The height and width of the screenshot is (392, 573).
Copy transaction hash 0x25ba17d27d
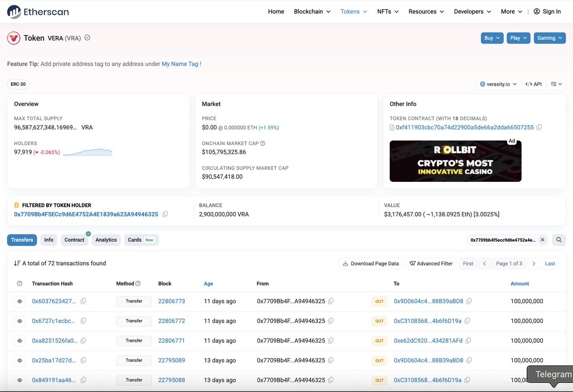point(84,360)
